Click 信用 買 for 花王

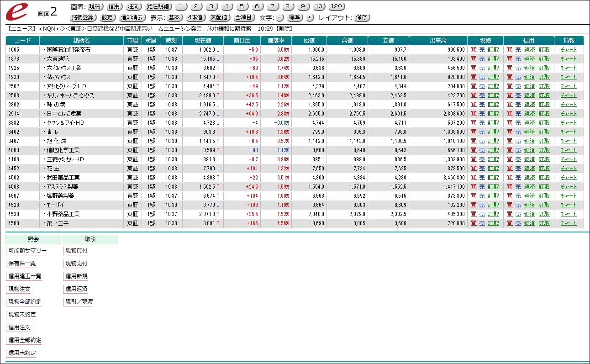click(x=510, y=169)
